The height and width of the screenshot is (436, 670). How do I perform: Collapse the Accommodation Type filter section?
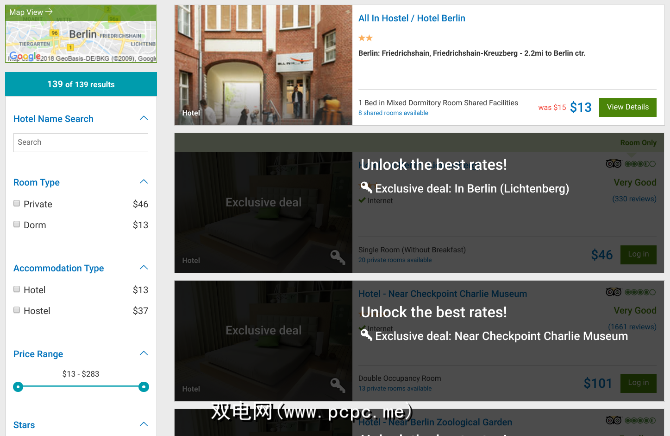tap(144, 268)
